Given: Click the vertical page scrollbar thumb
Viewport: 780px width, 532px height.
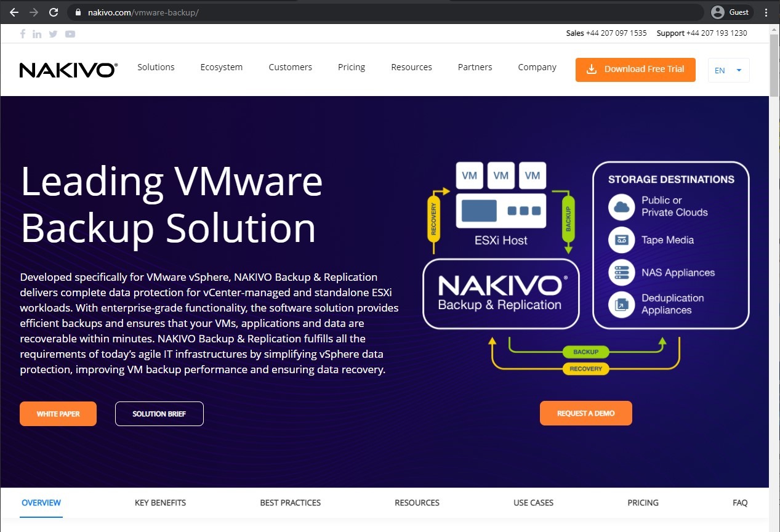Looking at the screenshot, I should coord(774,66).
